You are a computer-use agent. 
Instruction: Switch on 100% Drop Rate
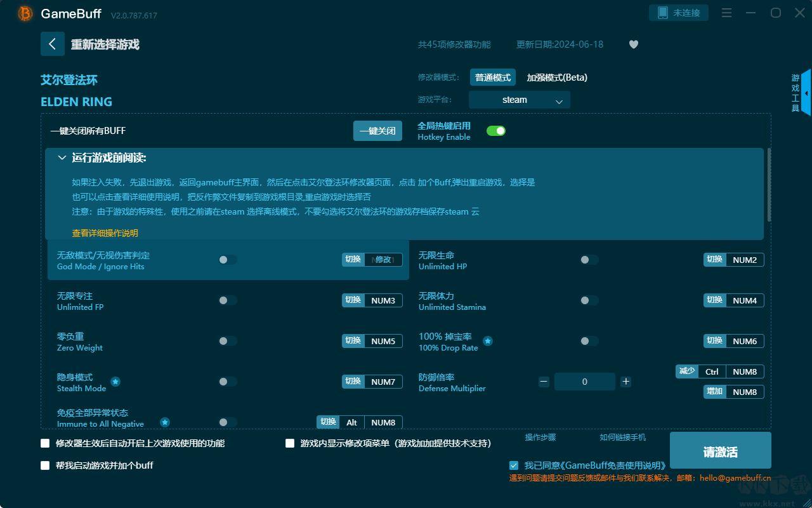(589, 341)
